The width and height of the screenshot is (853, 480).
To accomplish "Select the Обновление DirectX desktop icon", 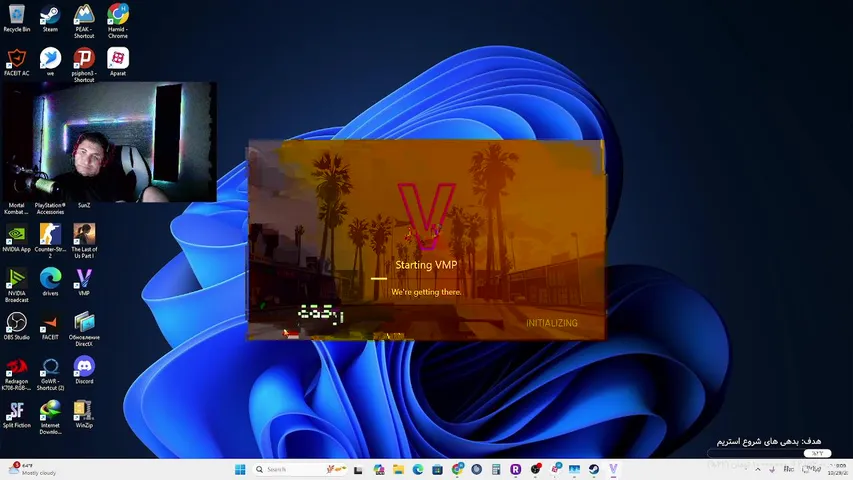I will 84,329.
